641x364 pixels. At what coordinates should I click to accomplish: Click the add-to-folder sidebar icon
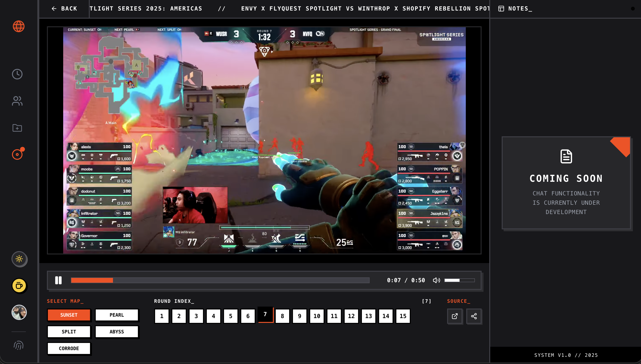click(x=17, y=128)
